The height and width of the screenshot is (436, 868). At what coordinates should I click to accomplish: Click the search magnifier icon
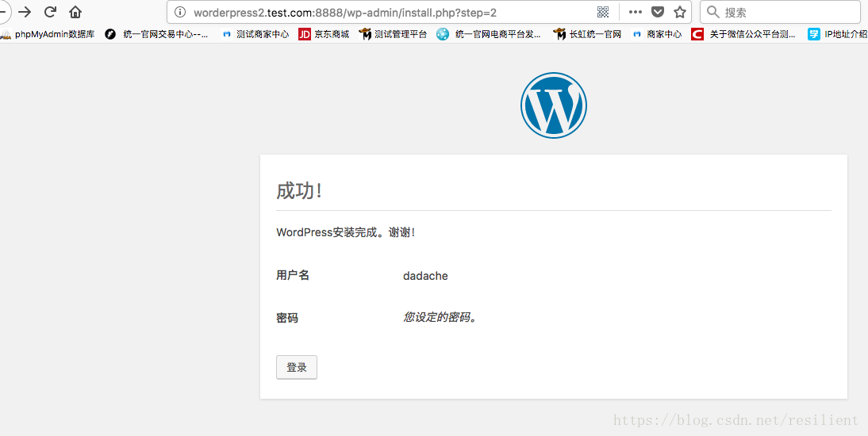point(713,12)
